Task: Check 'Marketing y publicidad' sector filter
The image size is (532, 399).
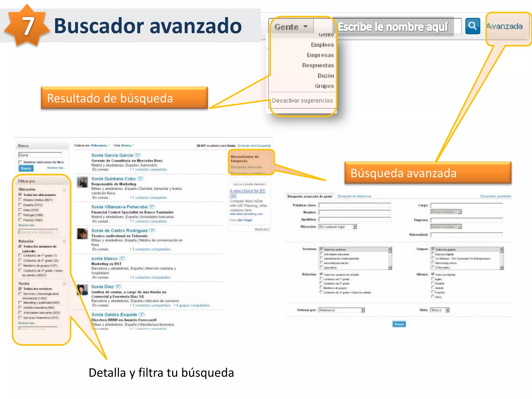Action: pos(20,302)
